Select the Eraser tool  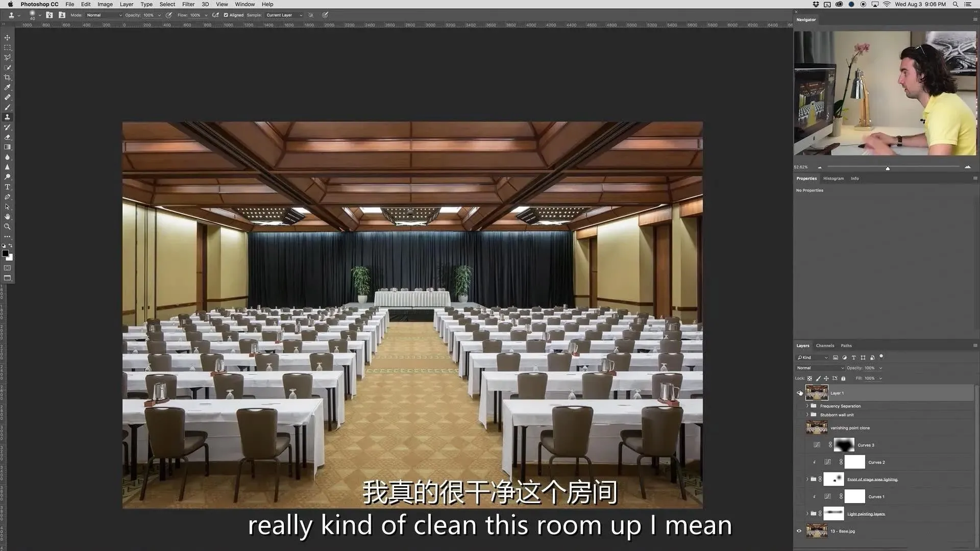7,137
